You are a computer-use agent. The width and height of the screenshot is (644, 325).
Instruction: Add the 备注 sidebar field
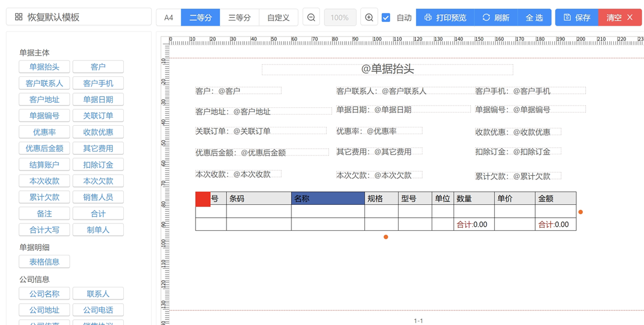pos(44,213)
